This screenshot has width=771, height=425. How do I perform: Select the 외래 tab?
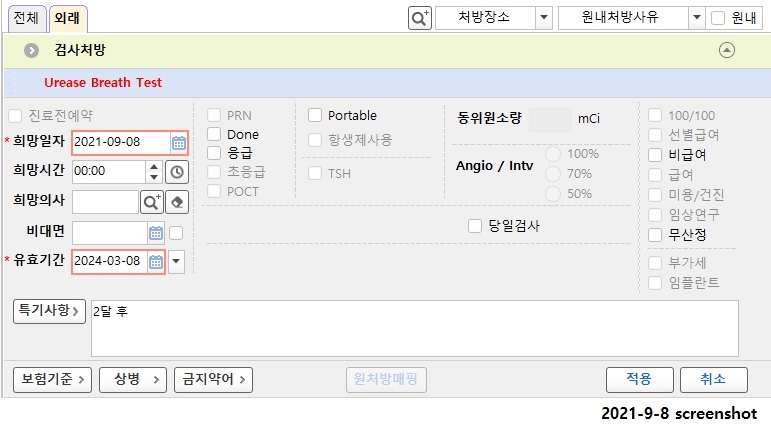click(x=67, y=18)
